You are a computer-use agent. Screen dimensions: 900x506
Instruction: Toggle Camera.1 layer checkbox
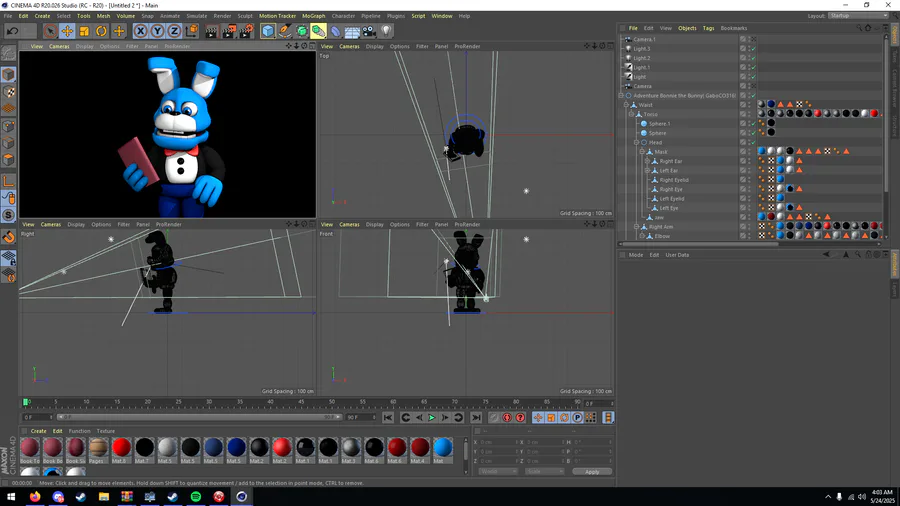tap(743, 40)
